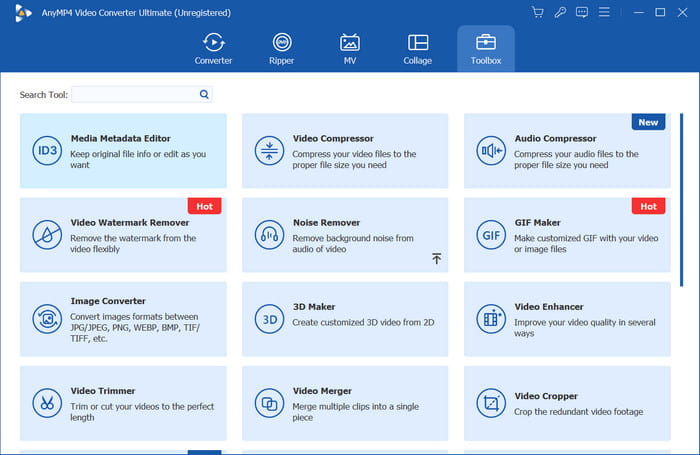Click the Video Compressor icon
This screenshot has width=700, height=455.
[x=269, y=150]
